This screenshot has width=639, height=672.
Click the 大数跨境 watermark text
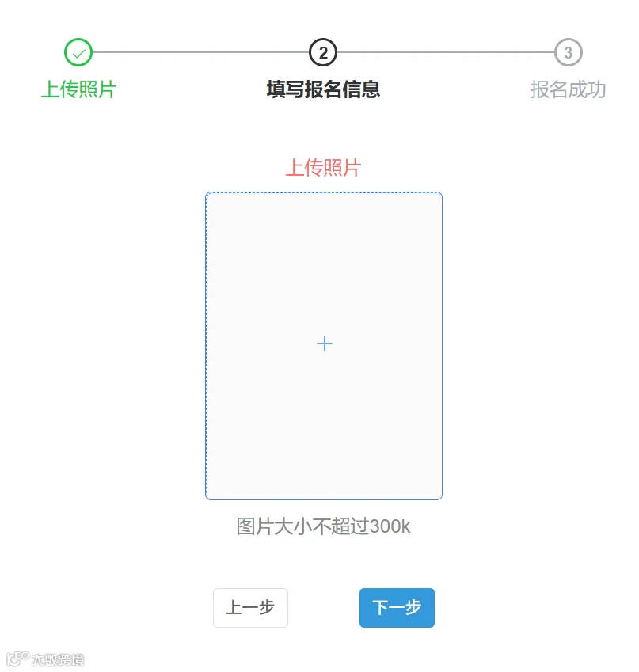click(58, 659)
